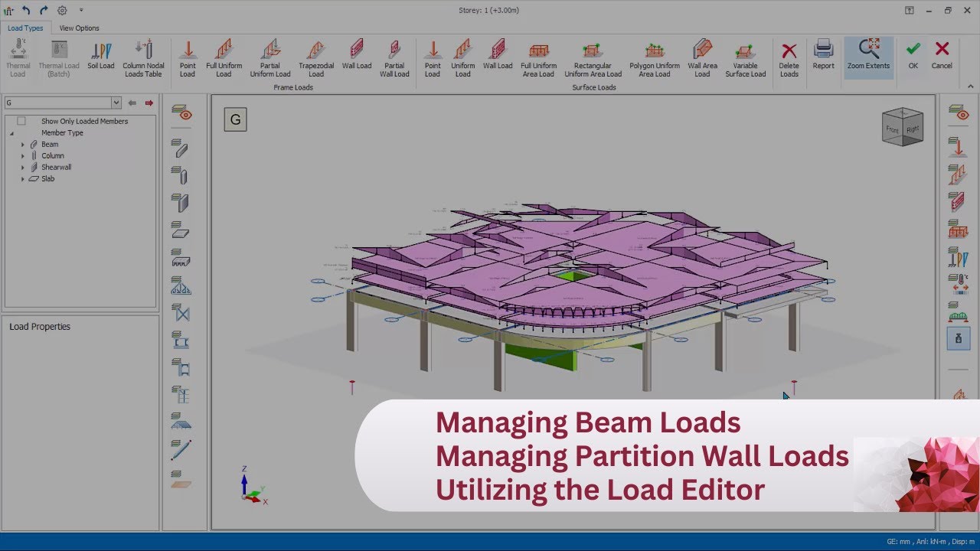The height and width of the screenshot is (551, 980).
Task: Select the Soil Load tool
Action: [x=100, y=55]
